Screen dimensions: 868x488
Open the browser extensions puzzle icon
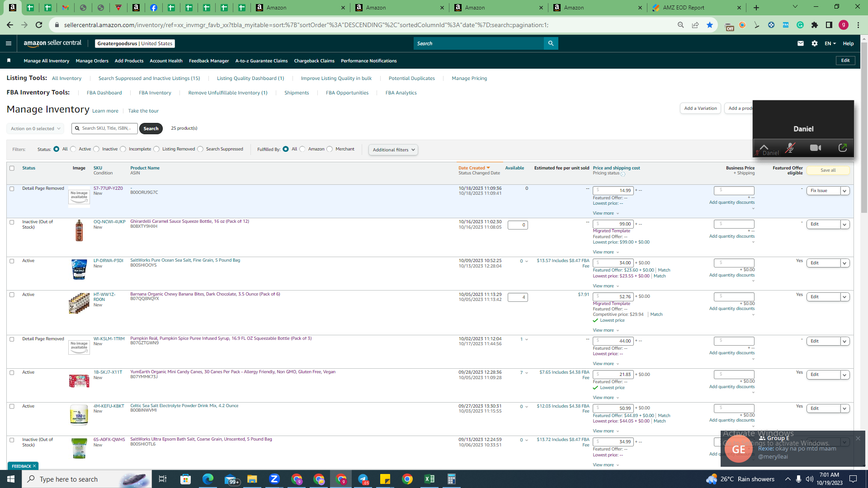pyautogui.click(x=815, y=25)
